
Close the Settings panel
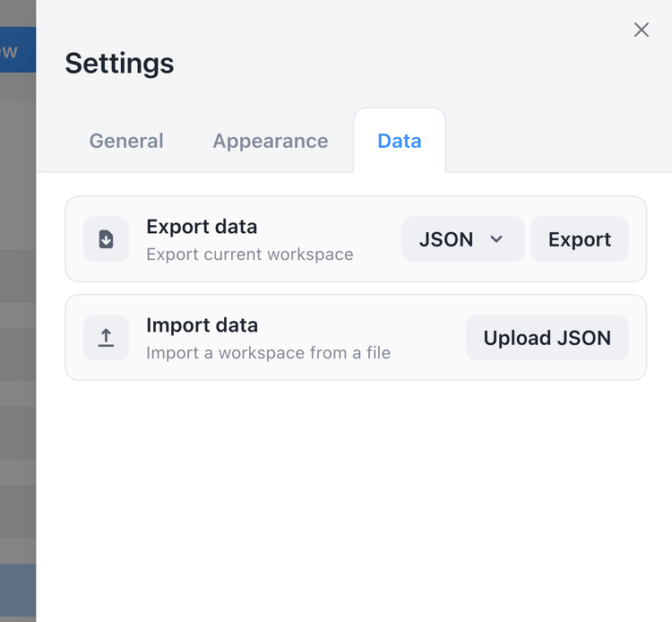coord(642,30)
